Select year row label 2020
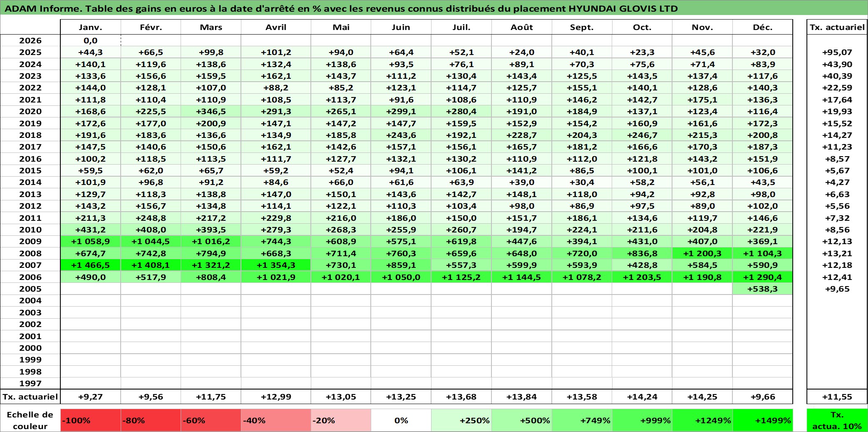 click(30, 111)
